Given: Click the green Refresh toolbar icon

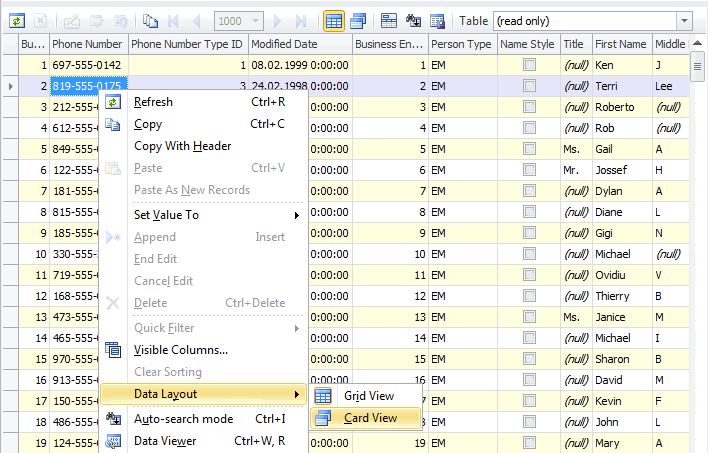Looking at the screenshot, I should click(17, 21).
